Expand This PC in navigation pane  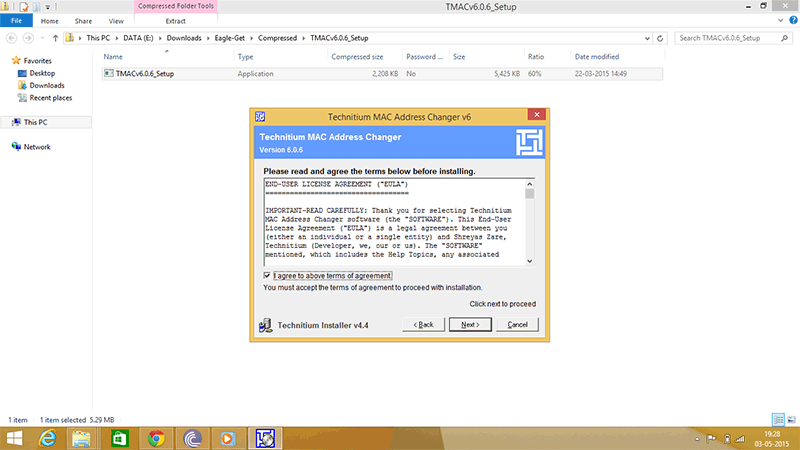[x=5, y=122]
